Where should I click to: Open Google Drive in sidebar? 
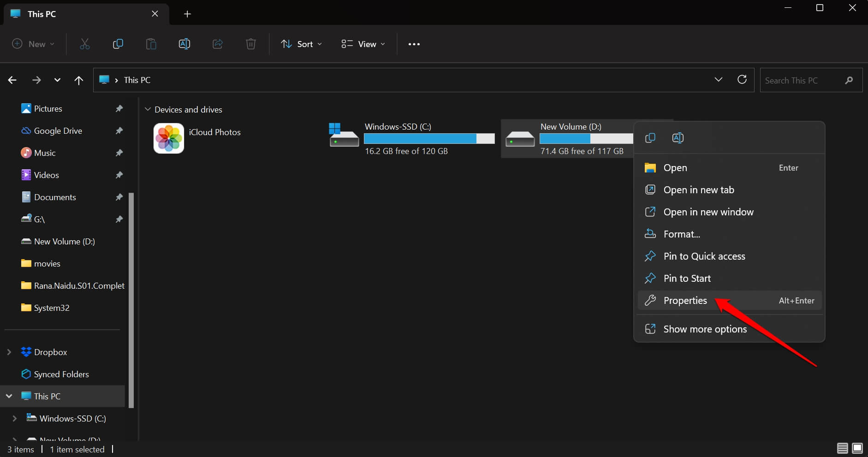tap(58, 131)
